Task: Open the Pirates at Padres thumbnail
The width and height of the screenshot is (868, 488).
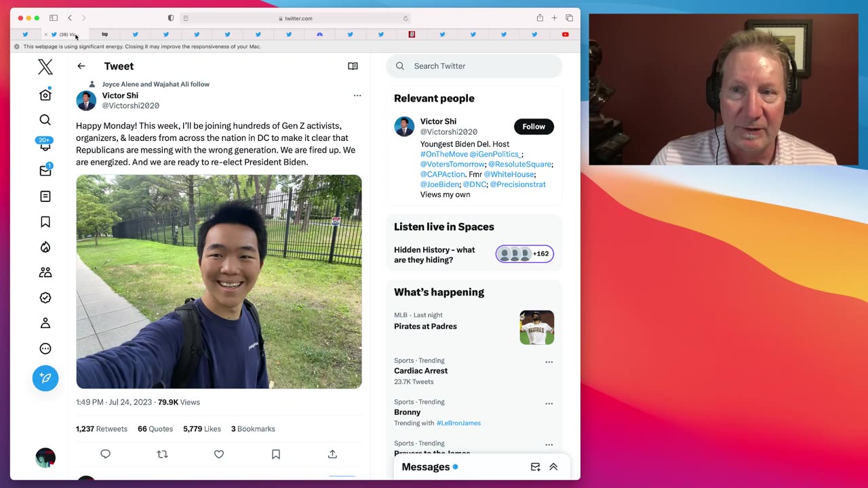Action: coord(537,327)
